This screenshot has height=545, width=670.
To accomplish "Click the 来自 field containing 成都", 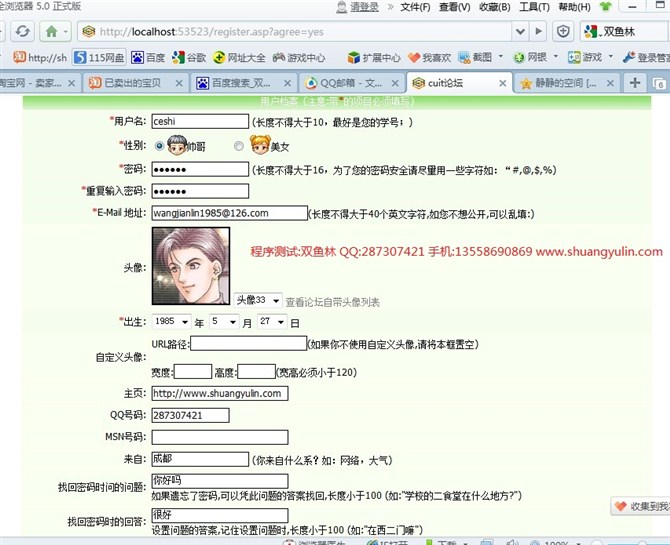I will point(200,459).
